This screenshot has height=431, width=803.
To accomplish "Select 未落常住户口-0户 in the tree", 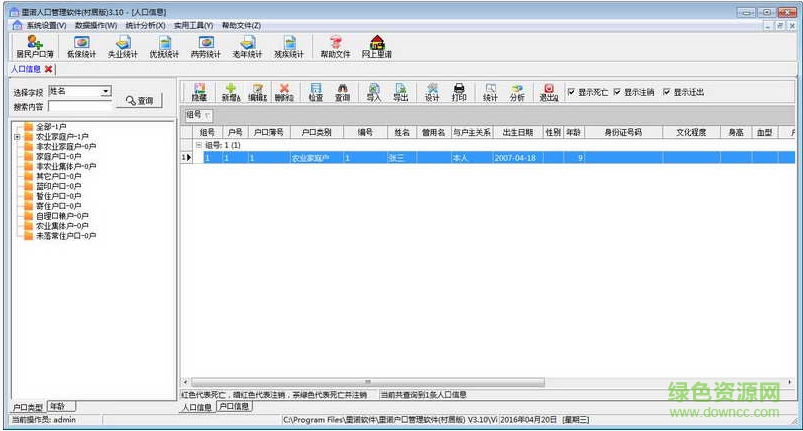I will click(66, 236).
